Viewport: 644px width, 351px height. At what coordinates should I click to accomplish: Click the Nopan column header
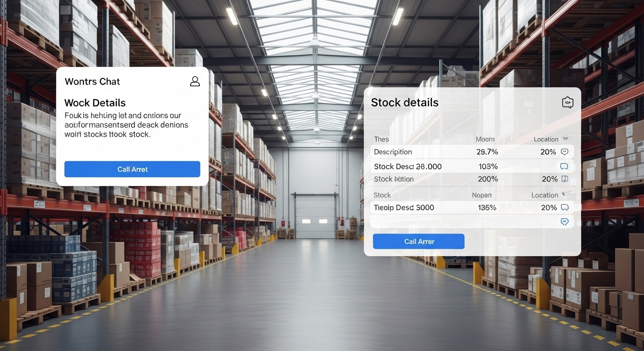pos(482,195)
